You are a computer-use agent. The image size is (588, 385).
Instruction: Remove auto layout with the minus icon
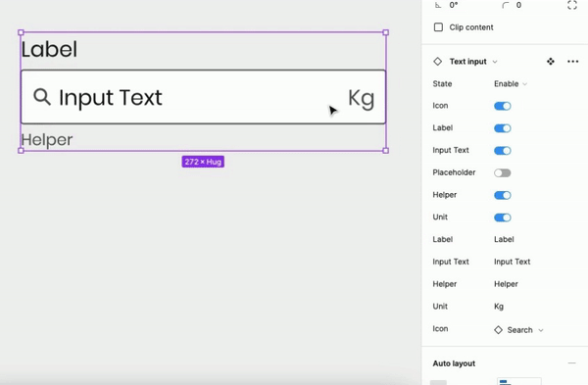click(571, 362)
